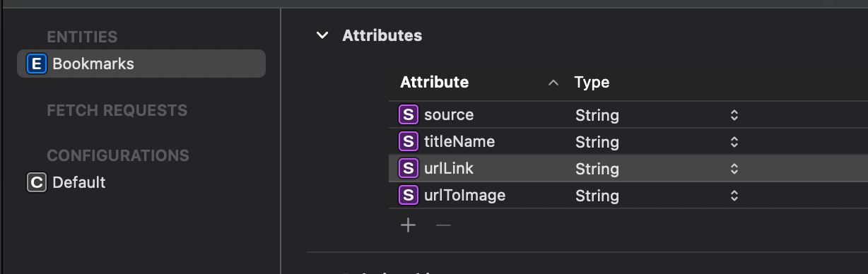Collapse the Attributes section chevron
Screen dimensions: 868x274
[322, 35]
